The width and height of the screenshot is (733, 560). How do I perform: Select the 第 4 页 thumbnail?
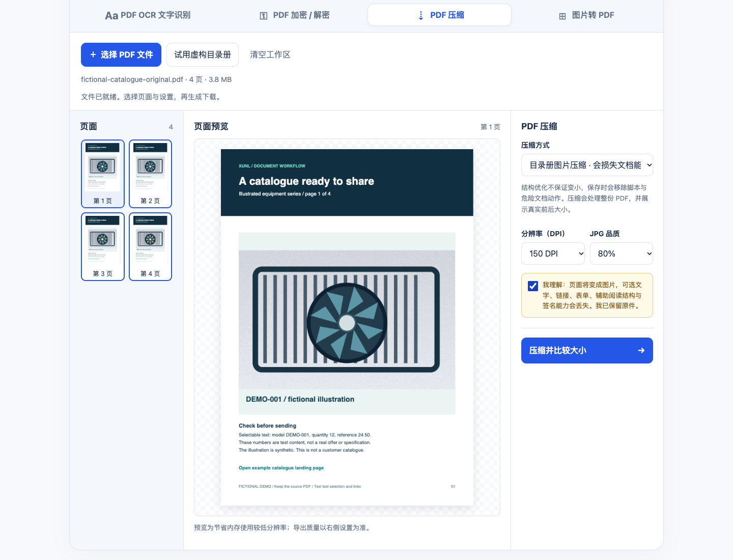click(x=150, y=246)
